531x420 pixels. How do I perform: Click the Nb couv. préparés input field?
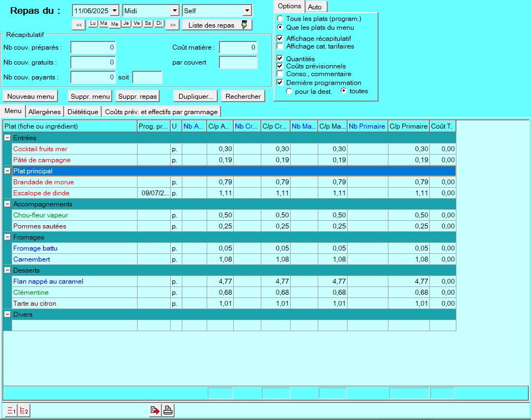[93, 47]
